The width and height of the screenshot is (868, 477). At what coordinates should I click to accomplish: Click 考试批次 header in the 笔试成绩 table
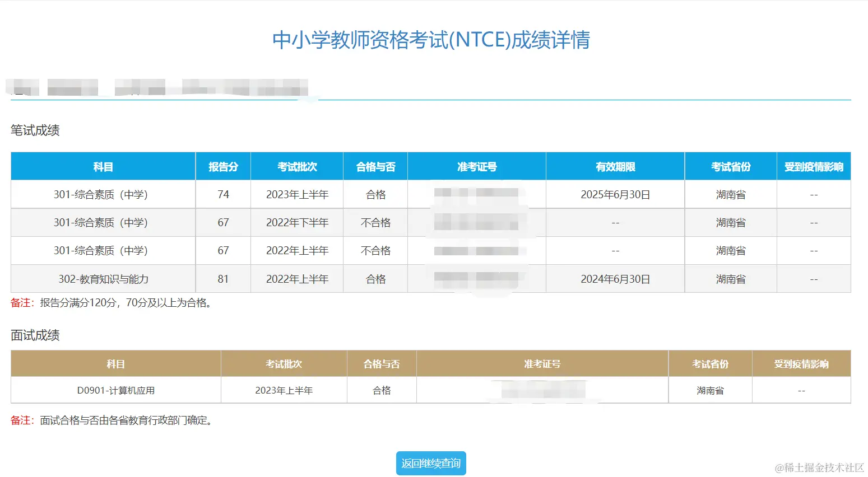click(x=297, y=167)
